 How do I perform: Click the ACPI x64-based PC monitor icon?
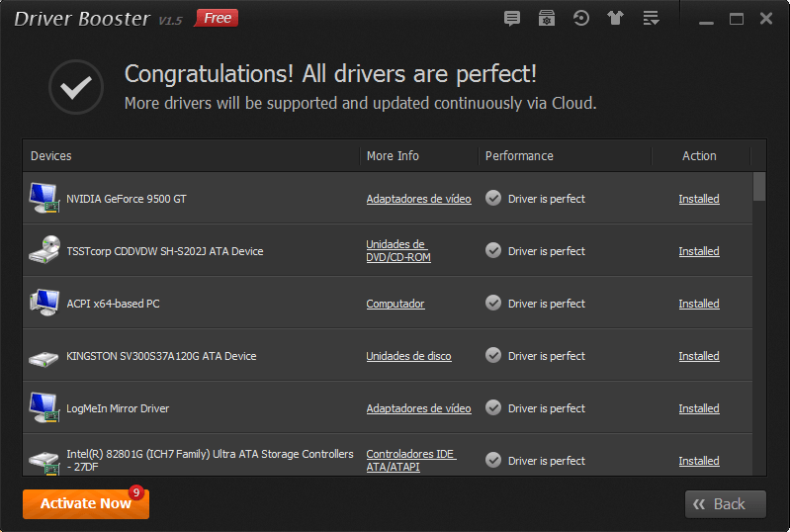(44, 303)
